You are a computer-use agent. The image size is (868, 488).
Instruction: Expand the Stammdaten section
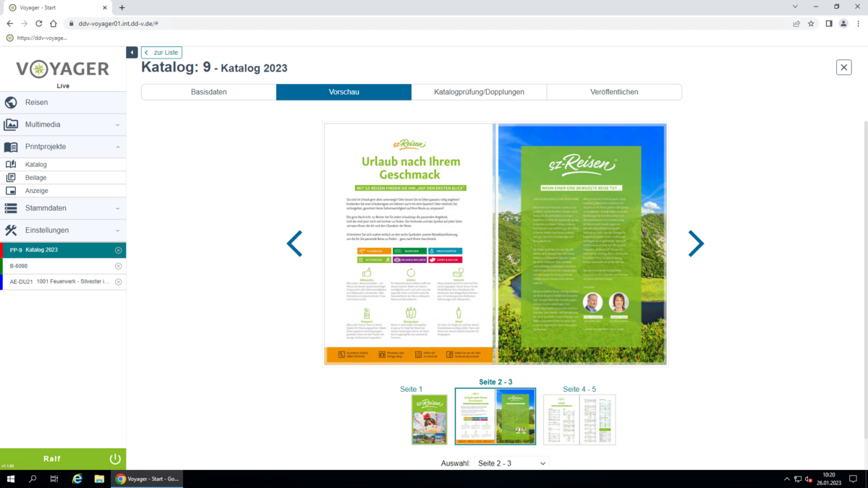[63, 208]
